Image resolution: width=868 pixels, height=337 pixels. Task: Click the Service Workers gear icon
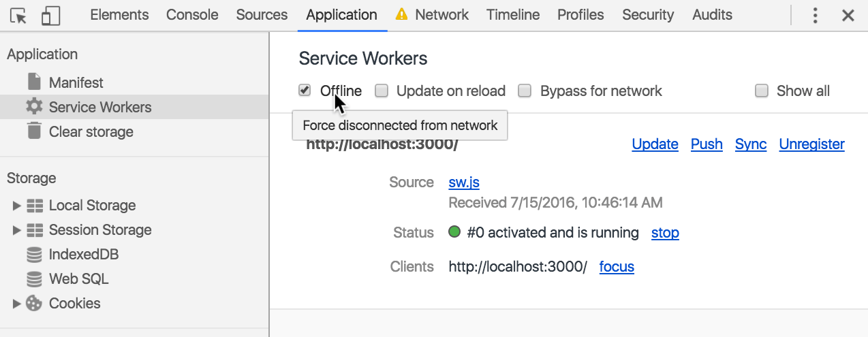coord(34,107)
